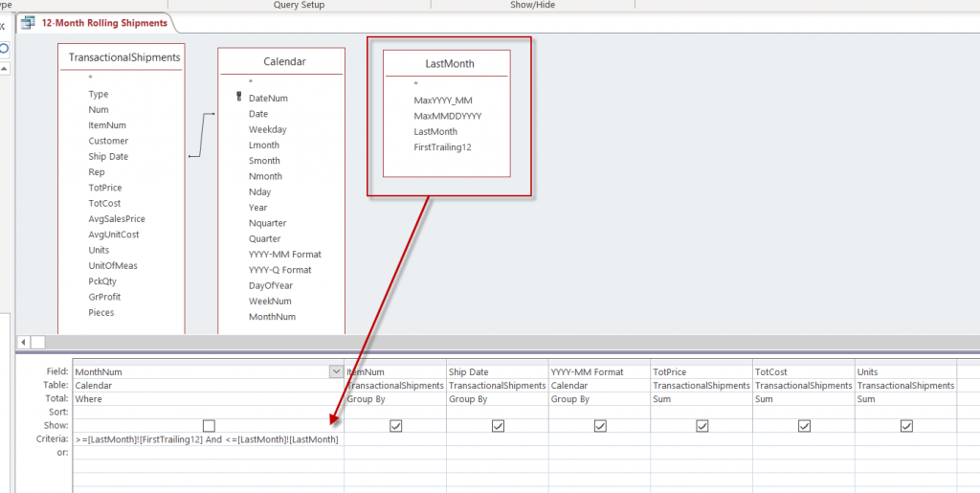This screenshot has height=493, width=980.
Task: Select FirstTrailing12 field in LastMonth table
Action: point(442,147)
